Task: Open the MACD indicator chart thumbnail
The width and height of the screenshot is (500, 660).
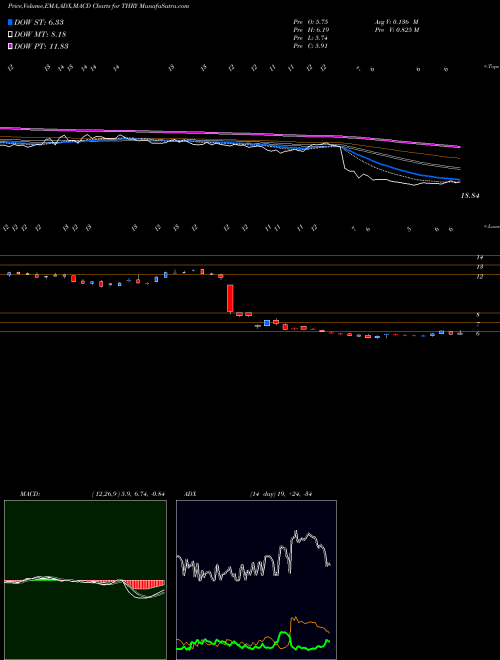Action: tap(85, 580)
